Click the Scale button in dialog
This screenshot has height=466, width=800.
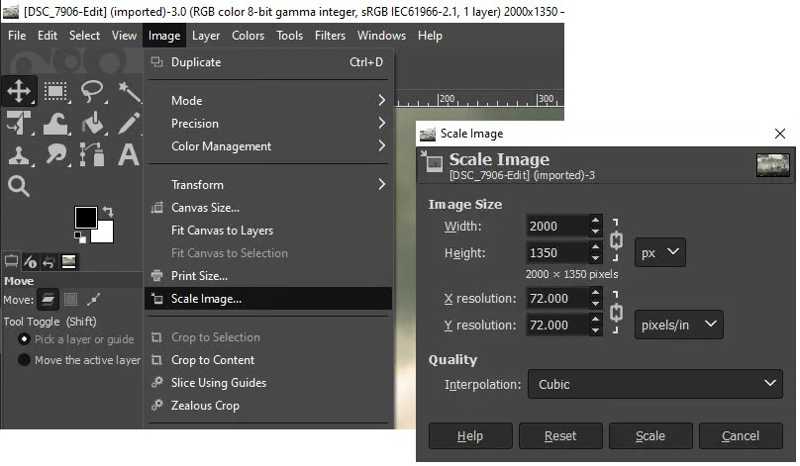[x=651, y=436]
